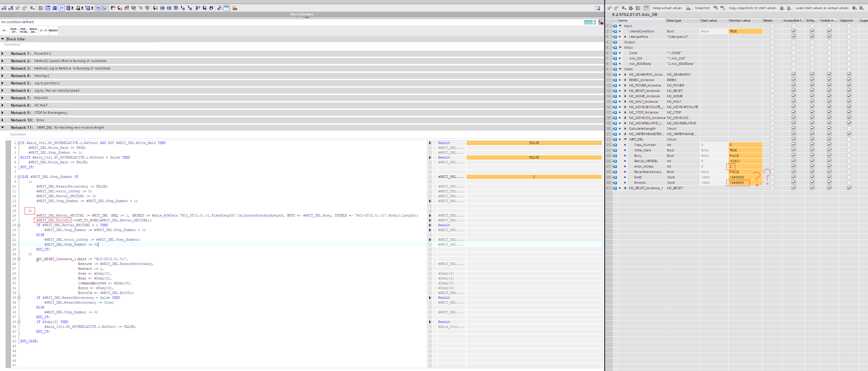
Task: Insert an IF statement template
Action: click(5, 30)
